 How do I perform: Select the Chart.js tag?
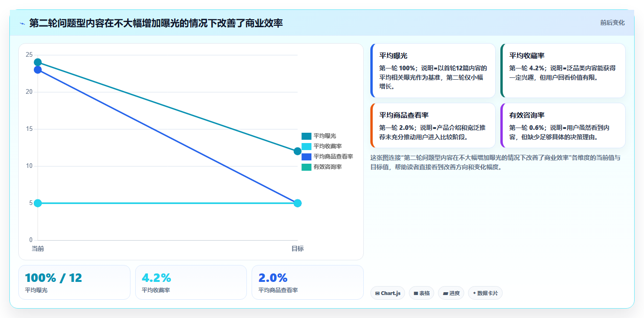pos(388,293)
